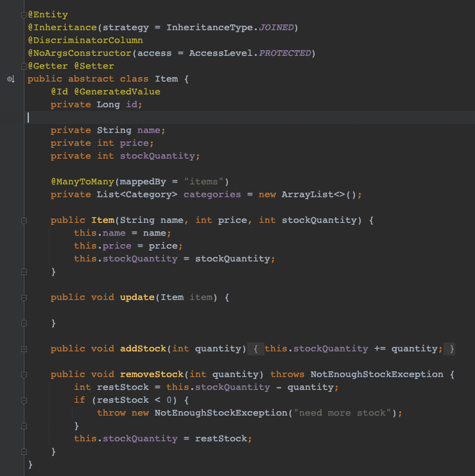
Task: Click ArrayList<>() constructor call
Action: point(319,195)
